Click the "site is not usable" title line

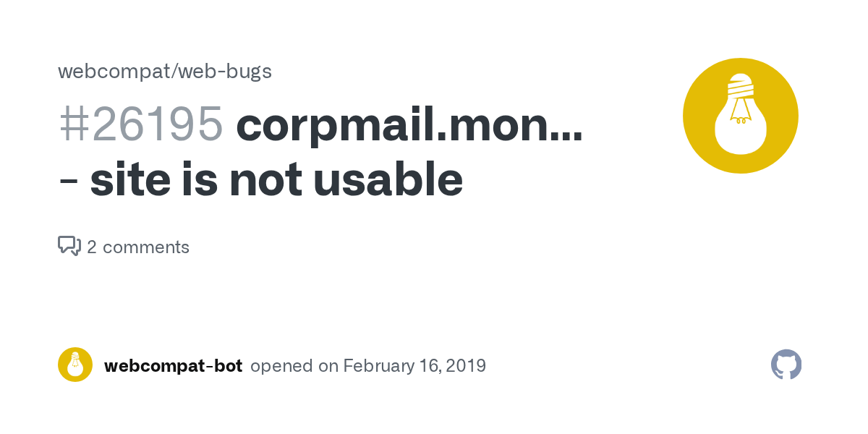pos(276,179)
